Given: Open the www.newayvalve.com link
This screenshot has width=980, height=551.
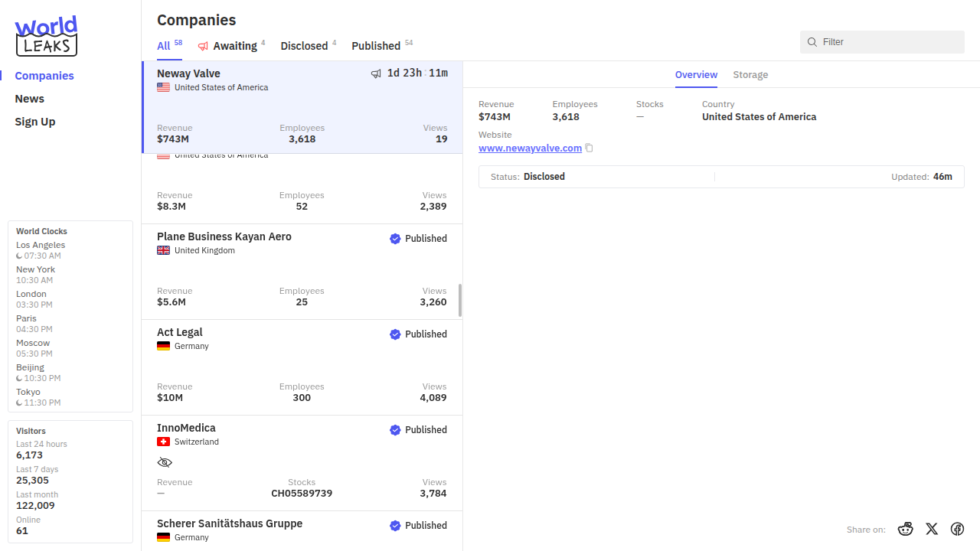Looking at the screenshot, I should coord(530,148).
